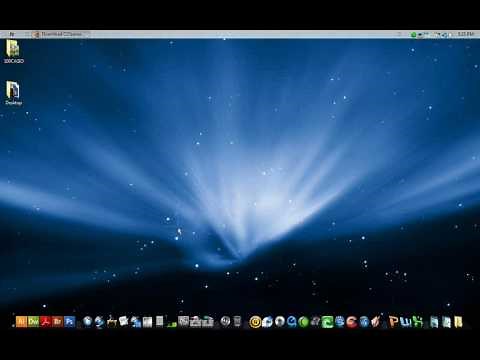Open the red swirl icon in the dock

[352, 322]
